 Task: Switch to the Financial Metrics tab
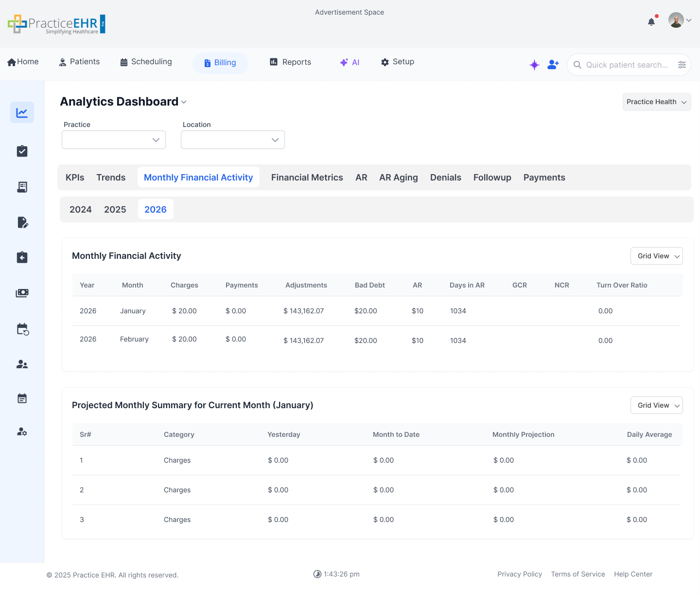[x=307, y=177]
